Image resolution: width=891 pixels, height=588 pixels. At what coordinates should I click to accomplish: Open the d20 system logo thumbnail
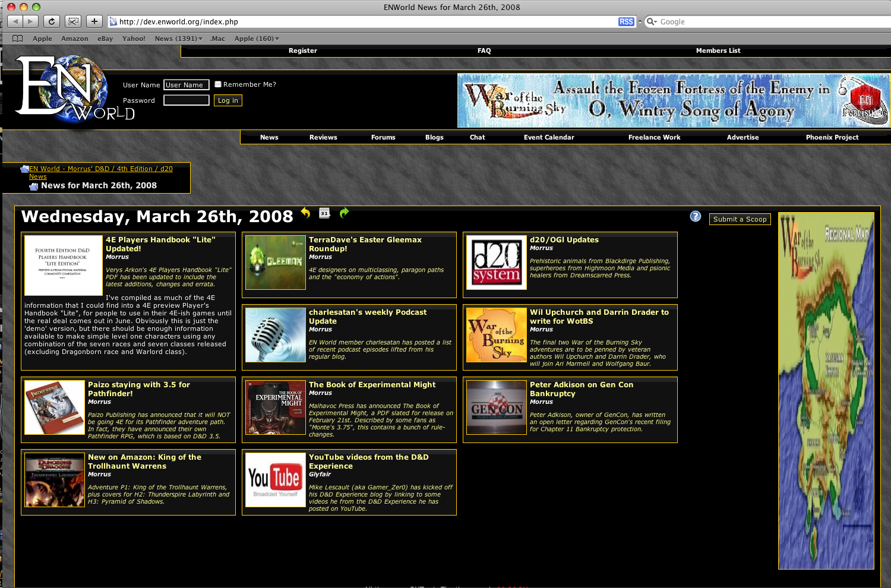pos(497,263)
